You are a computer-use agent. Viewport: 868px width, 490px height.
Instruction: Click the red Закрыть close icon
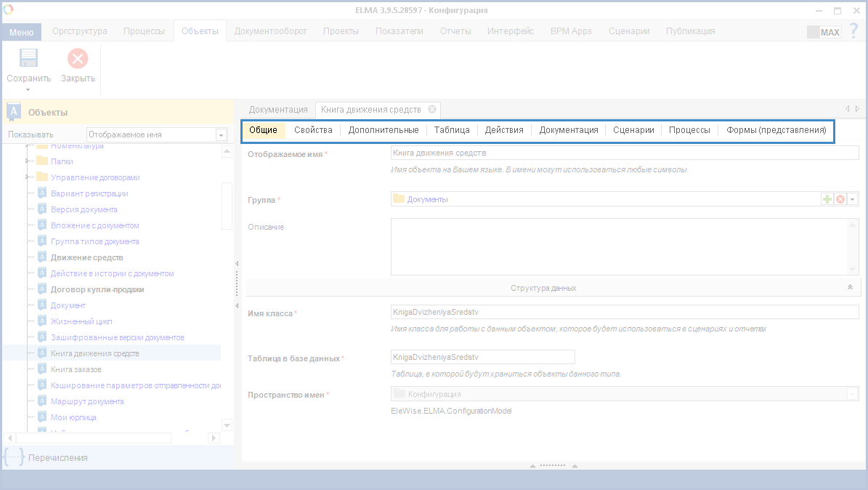click(78, 60)
